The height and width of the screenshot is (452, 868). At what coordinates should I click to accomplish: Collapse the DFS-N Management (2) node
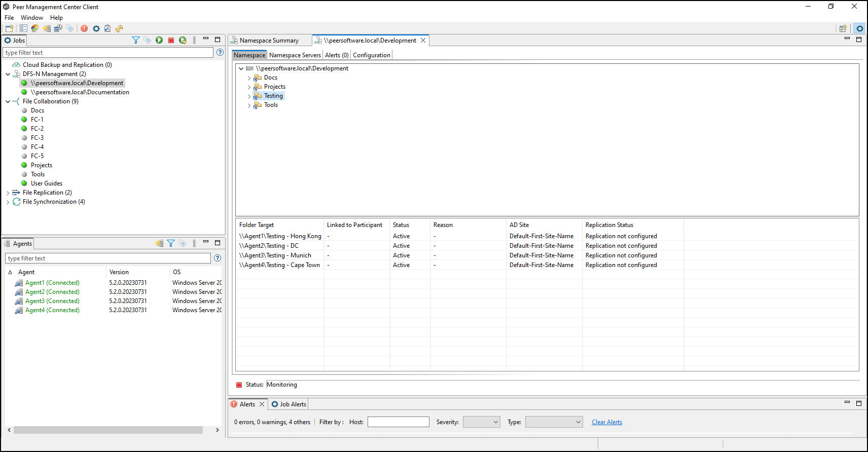coord(8,74)
